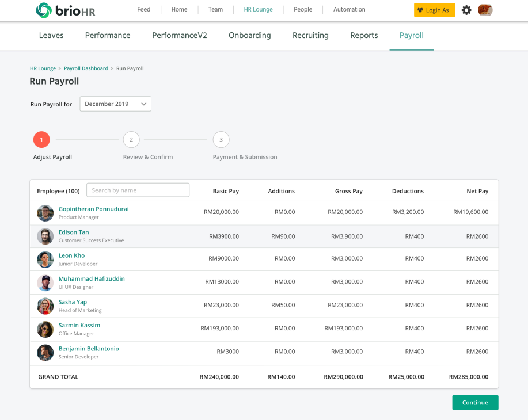This screenshot has height=420, width=528.
Task: Select People in the top navigation
Action: click(x=303, y=10)
